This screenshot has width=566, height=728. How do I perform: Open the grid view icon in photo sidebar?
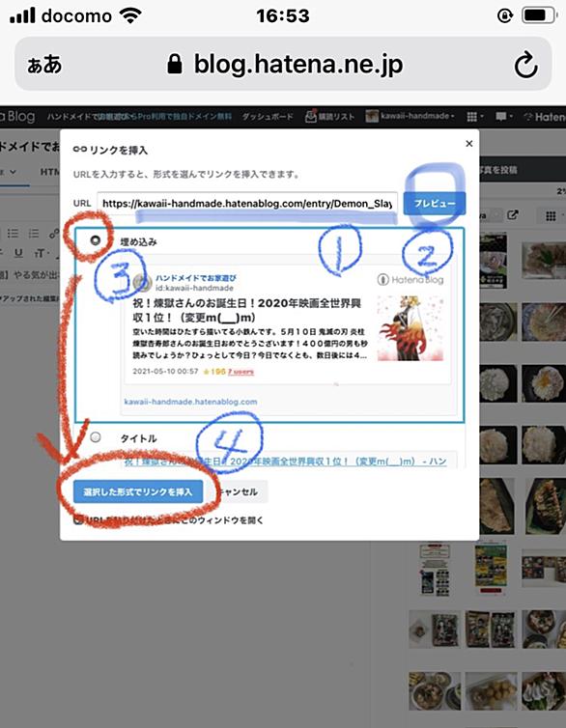551,215
